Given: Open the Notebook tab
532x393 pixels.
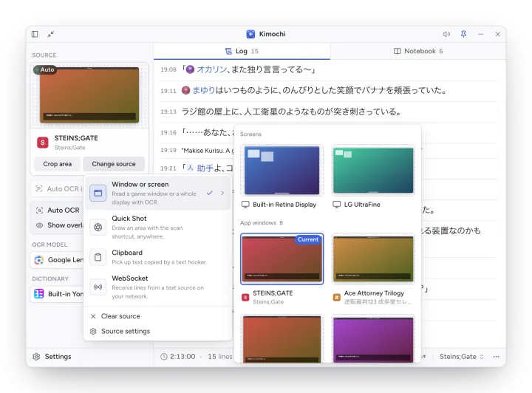Looking at the screenshot, I should [418, 51].
